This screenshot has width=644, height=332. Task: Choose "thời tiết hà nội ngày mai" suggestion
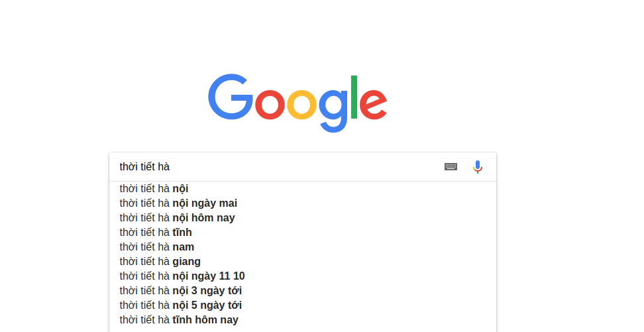tap(178, 203)
